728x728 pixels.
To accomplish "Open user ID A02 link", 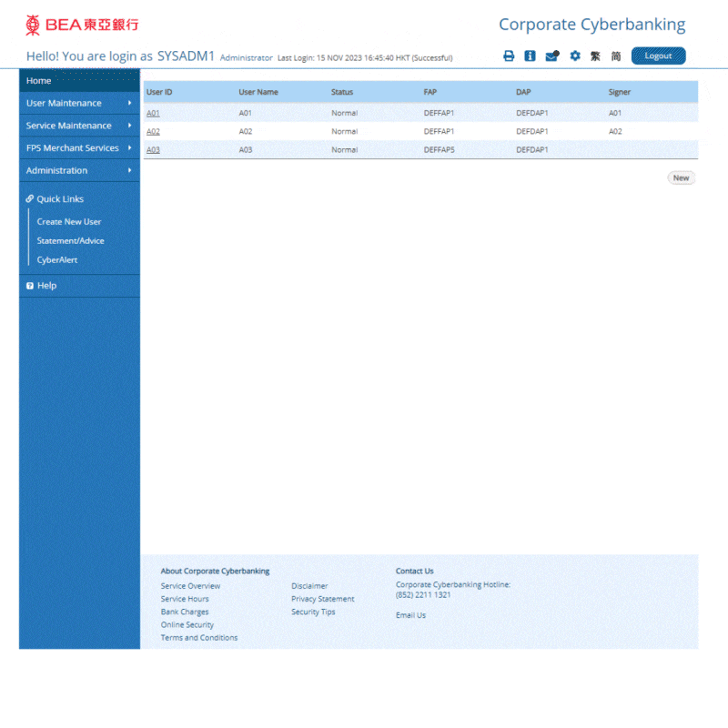I will click(153, 131).
